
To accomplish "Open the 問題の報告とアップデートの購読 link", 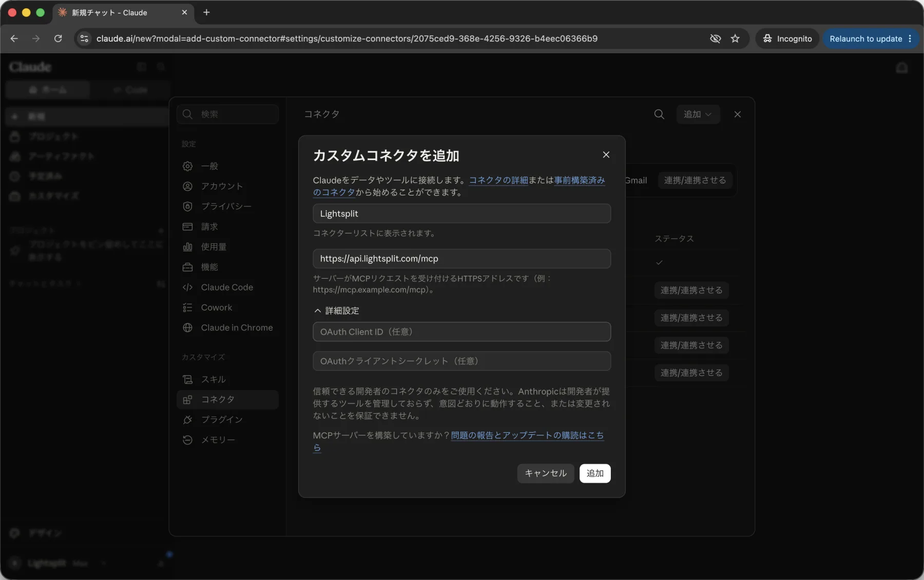I will click(527, 435).
